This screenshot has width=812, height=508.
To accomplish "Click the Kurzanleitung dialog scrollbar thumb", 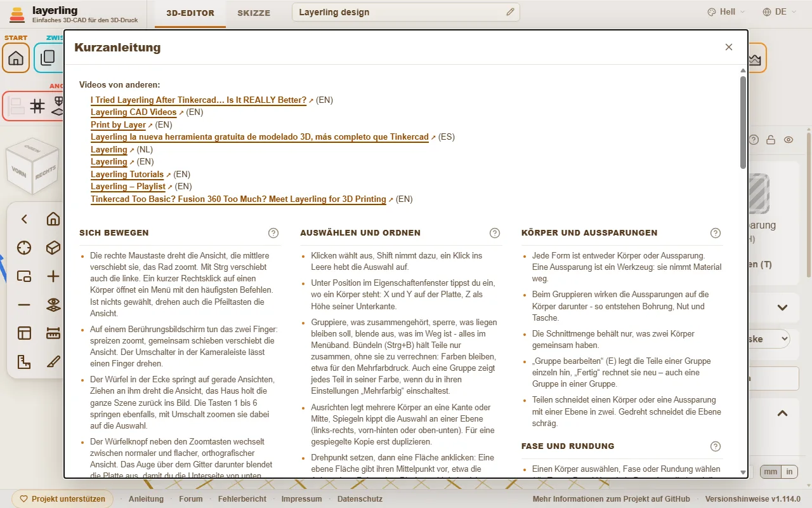I will pos(743,122).
